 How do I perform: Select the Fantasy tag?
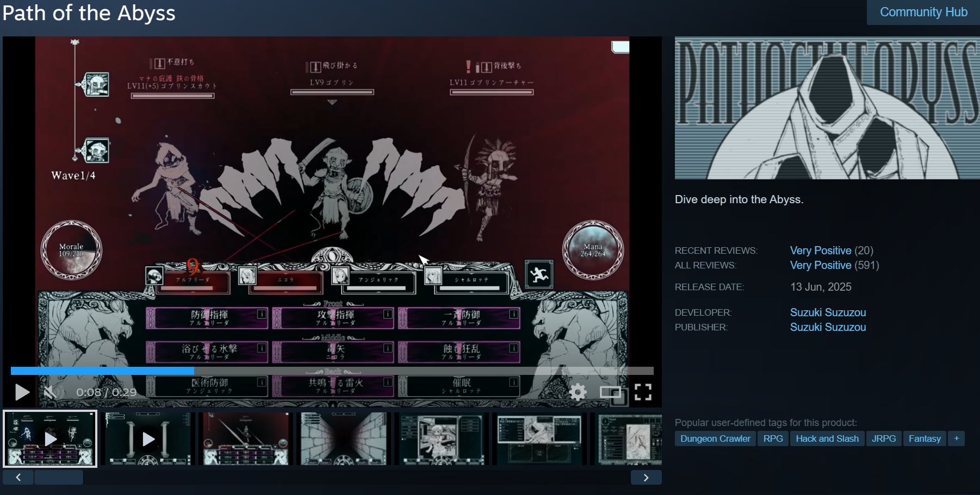click(x=925, y=438)
